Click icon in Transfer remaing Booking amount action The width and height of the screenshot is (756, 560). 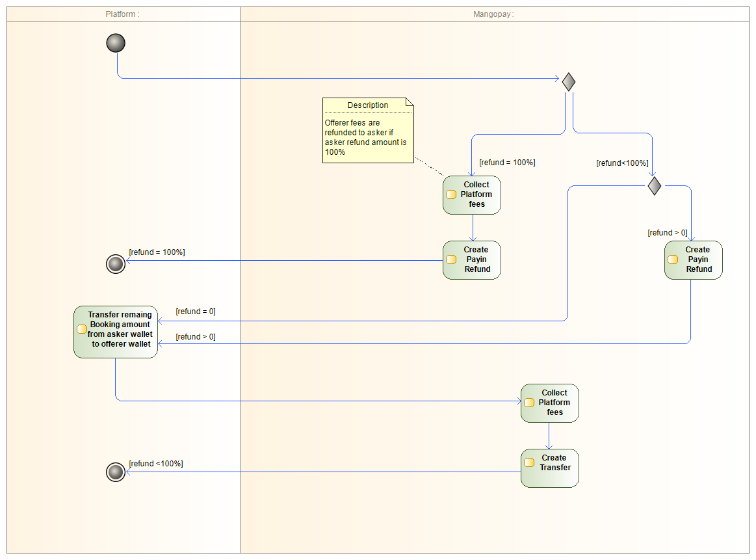82,329
